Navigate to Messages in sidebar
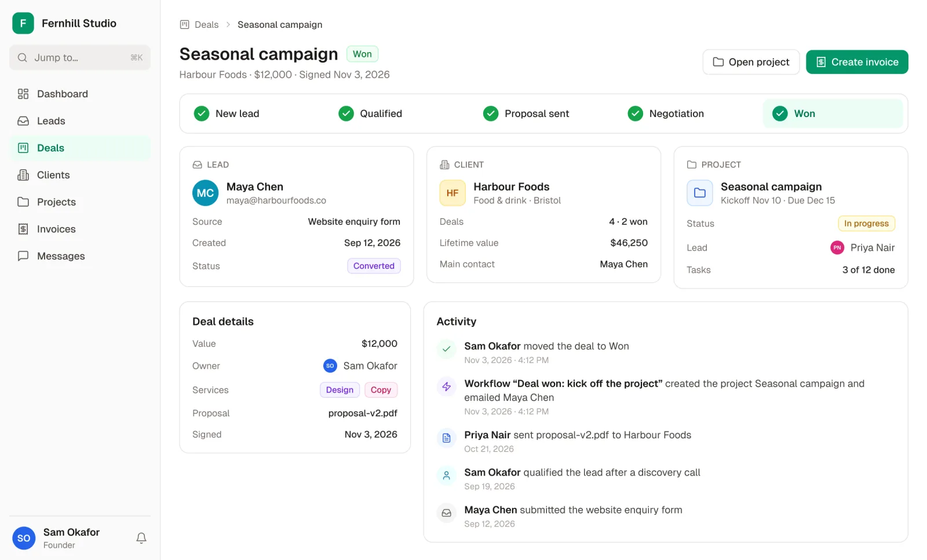The image size is (927, 560). click(x=80, y=256)
